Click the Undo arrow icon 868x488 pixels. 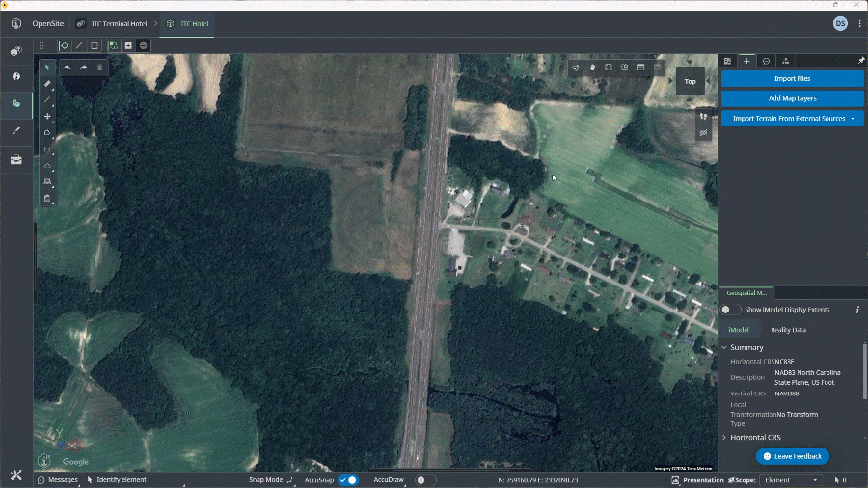pyautogui.click(x=67, y=68)
